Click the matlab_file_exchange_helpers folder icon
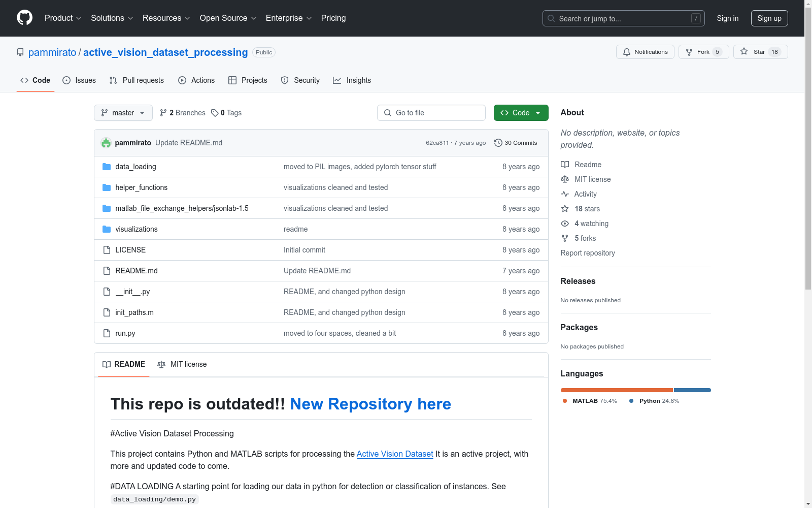This screenshot has width=812, height=508. (107, 208)
